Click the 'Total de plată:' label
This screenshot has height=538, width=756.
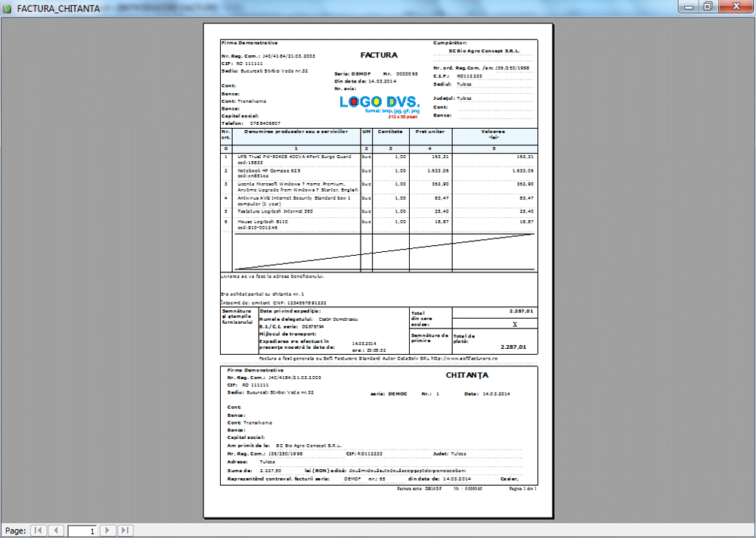[x=464, y=339]
